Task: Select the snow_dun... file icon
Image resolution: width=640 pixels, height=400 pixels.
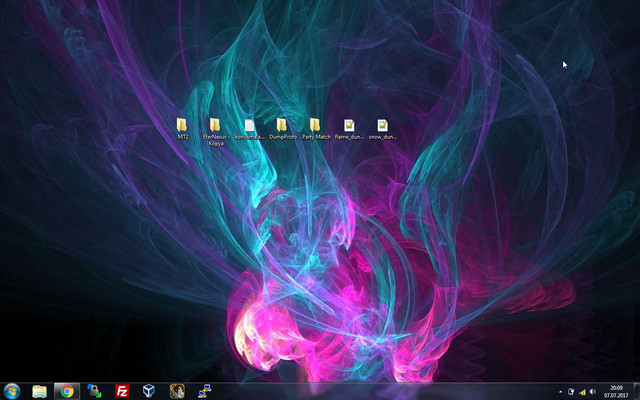Action: coord(382,129)
